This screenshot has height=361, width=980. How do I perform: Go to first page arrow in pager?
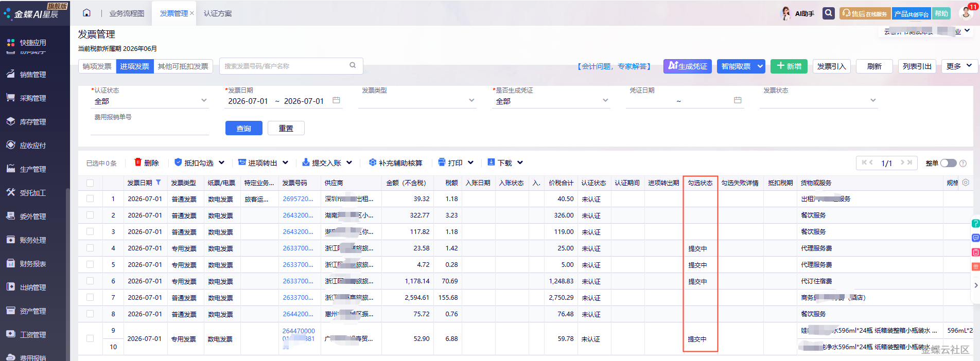[x=864, y=163]
